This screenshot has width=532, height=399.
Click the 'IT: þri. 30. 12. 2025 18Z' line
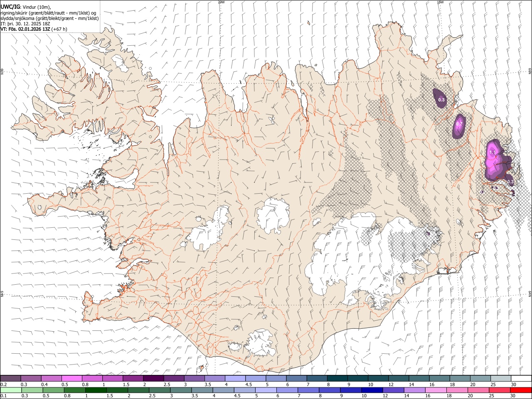coord(25,24)
